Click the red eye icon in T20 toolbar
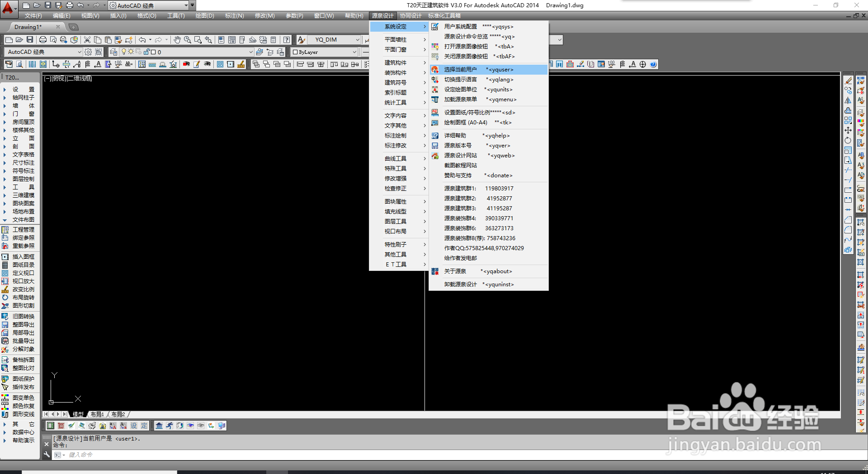This screenshot has height=474, width=868. pos(186,64)
